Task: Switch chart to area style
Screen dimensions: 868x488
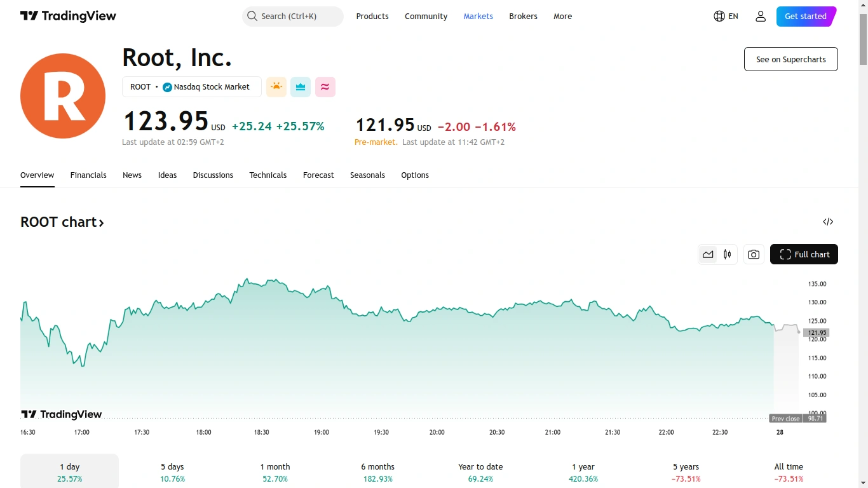Action: (x=708, y=254)
